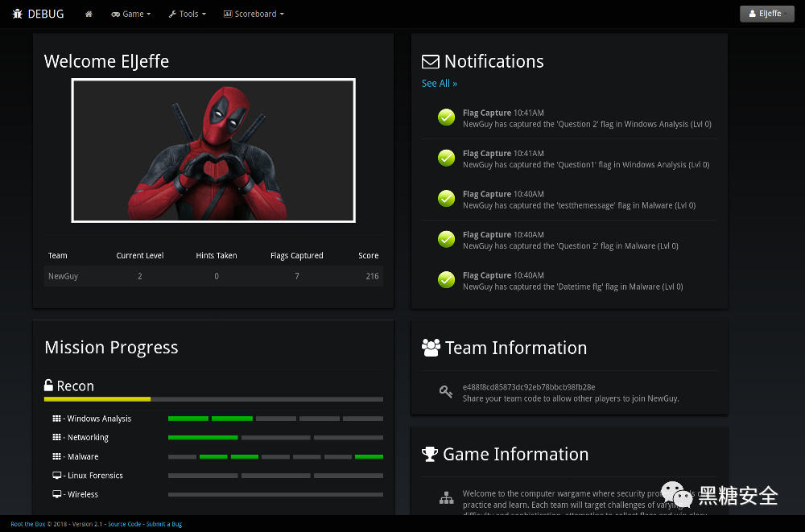This screenshot has width=805, height=532.
Task: Go to the home icon in navbar
Action: coord(89,14)
